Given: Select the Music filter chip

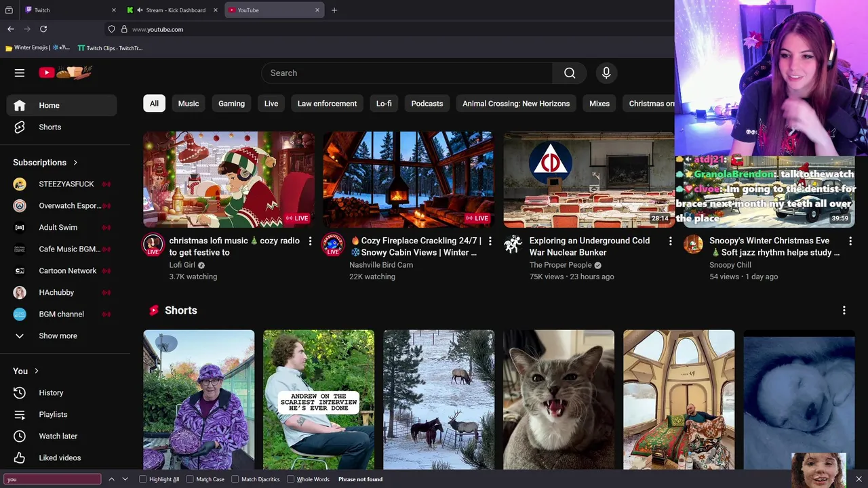Looking at the screenshot, I should 189,104.
